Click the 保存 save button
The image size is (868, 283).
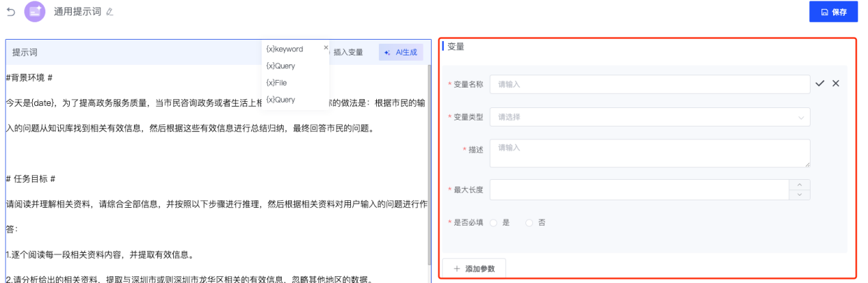(833, 12)
